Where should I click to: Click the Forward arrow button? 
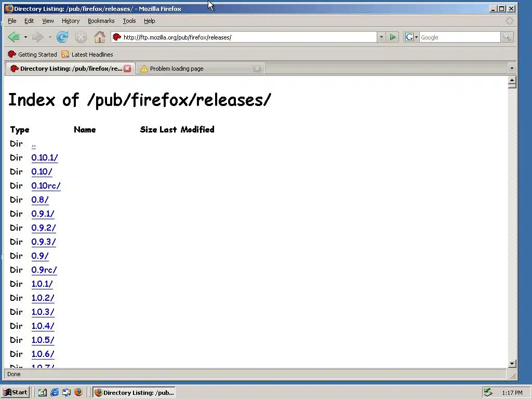point(37,37)
